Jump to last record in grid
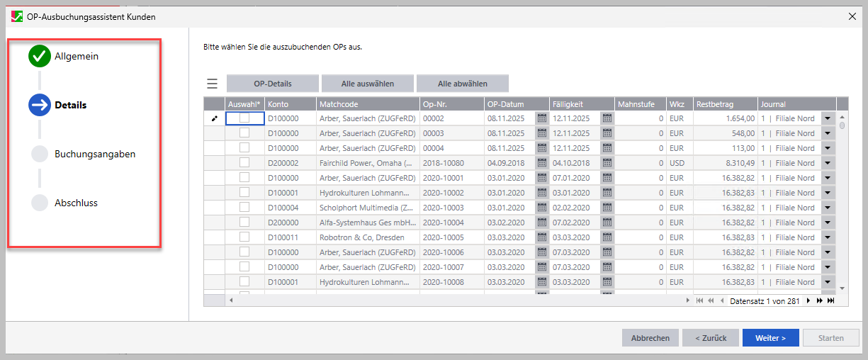The width and height of the screenshot is (868, 360). [830, 301]
